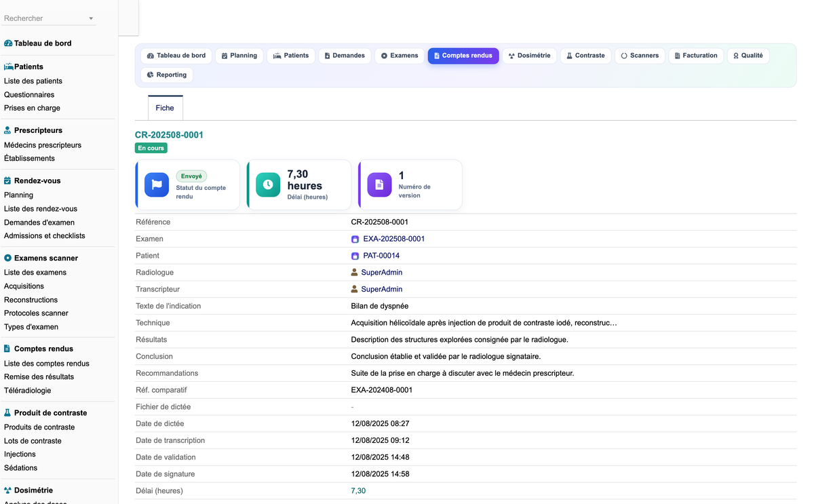Click the En cours status badge
This screenshot has width=814, height=504.
click(151, 148)
